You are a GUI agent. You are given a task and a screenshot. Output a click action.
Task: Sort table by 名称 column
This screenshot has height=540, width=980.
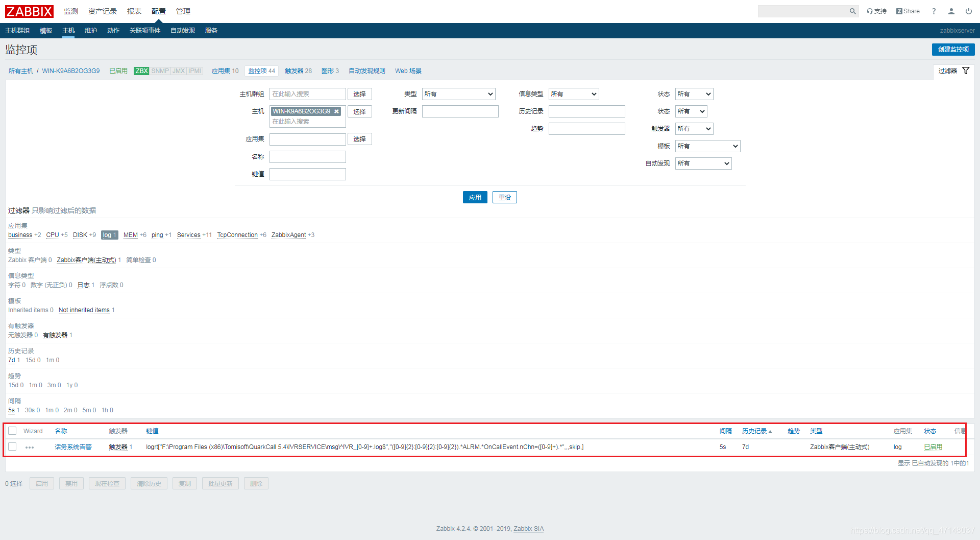click(x=61, y=431)
